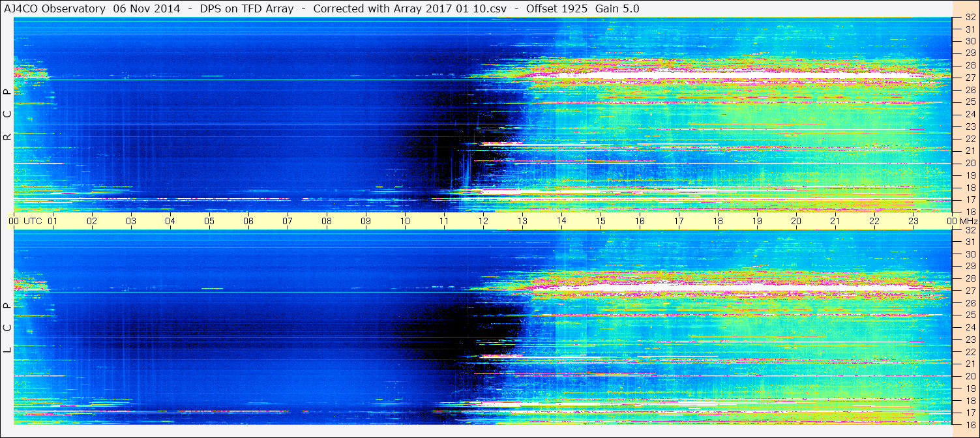980x438 pixels.
Task: Click the 01 hour mark on UTC axis
Action: [x=53, y=221]
